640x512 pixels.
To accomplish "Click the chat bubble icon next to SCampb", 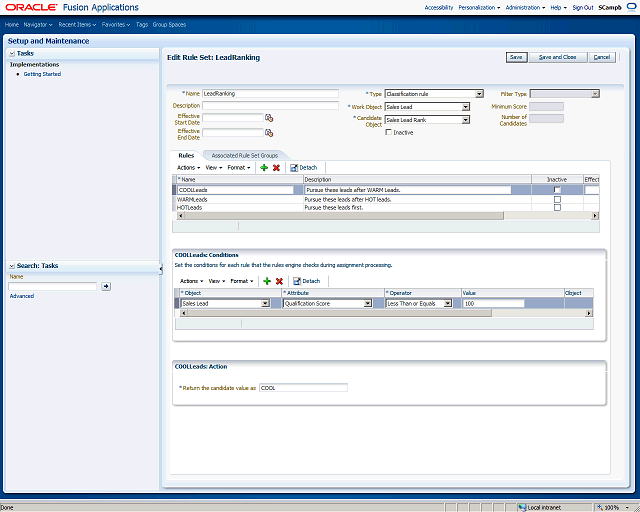I will click(x=631, y=7).
